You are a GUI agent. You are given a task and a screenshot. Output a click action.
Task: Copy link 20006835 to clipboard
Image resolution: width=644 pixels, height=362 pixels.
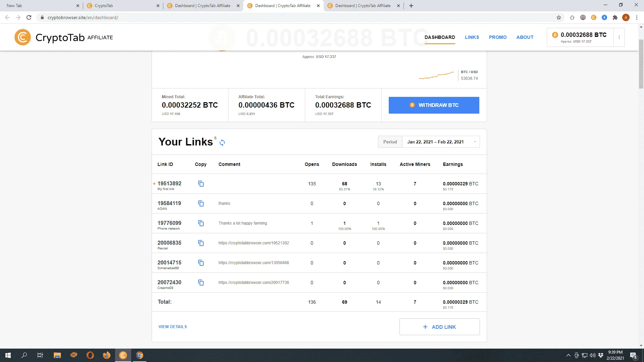(201, 243)
